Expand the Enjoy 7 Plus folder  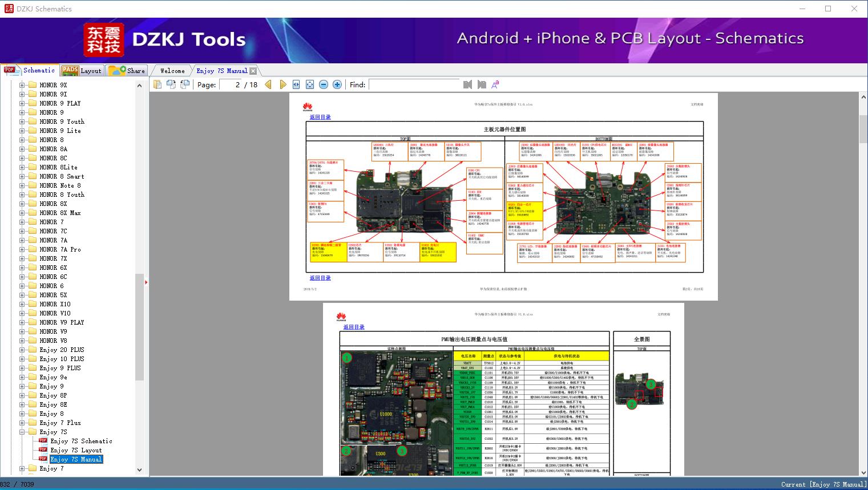click(x=22, y=423)
